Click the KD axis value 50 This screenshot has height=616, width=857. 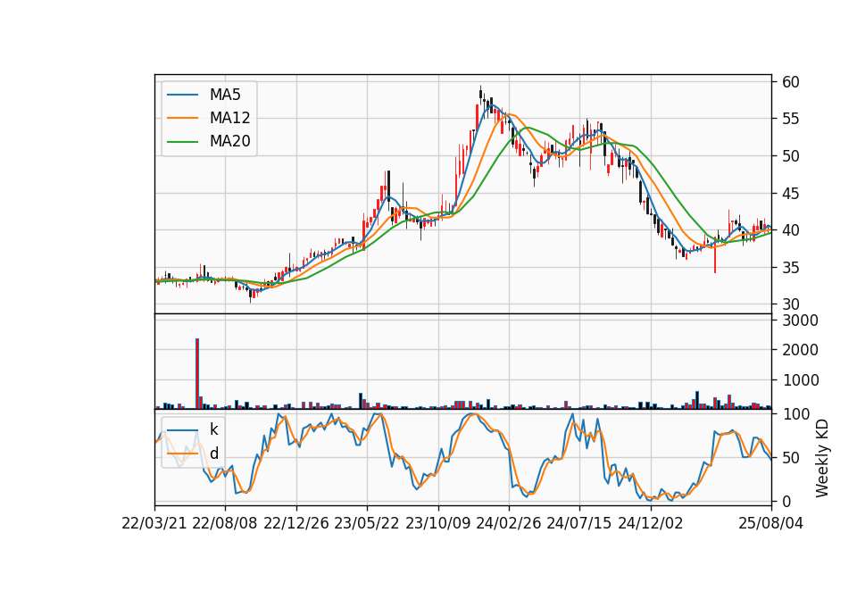pyautogui.click(x=791, y=457)
